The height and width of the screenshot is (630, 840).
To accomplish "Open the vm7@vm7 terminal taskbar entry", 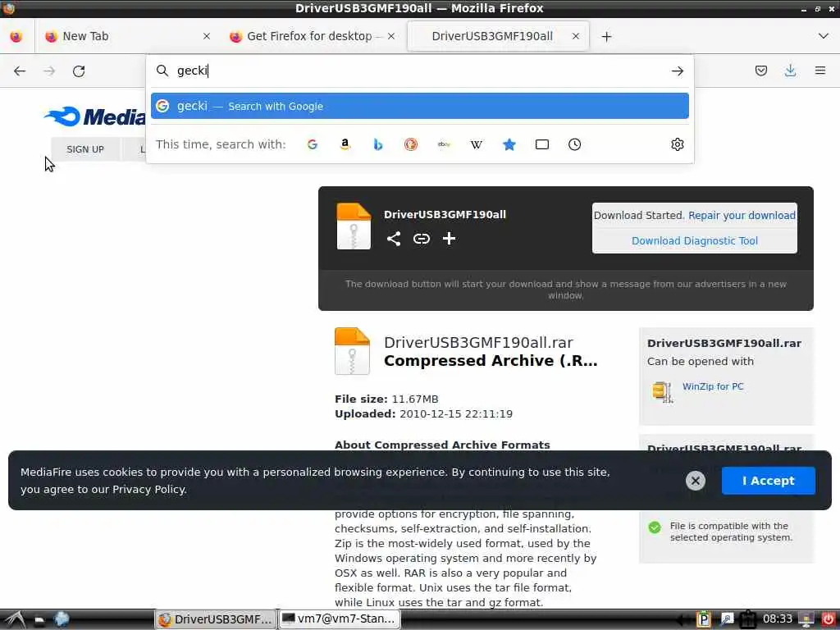I will [340, 619].
